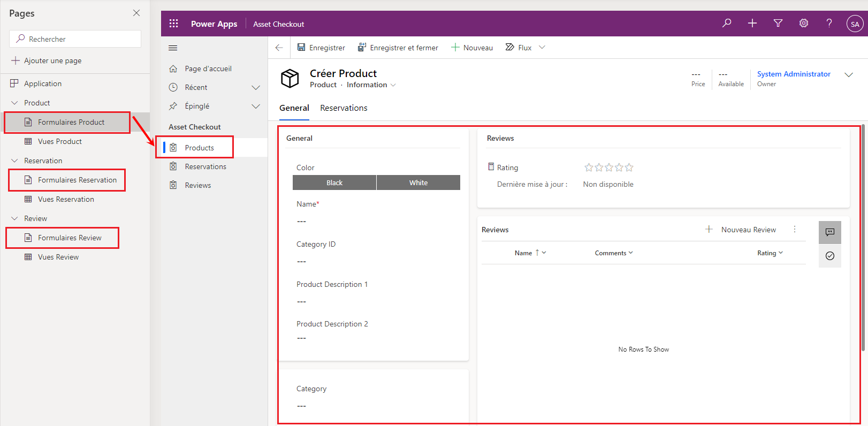Click the Enregistrer et fermer button

point(398,48)
